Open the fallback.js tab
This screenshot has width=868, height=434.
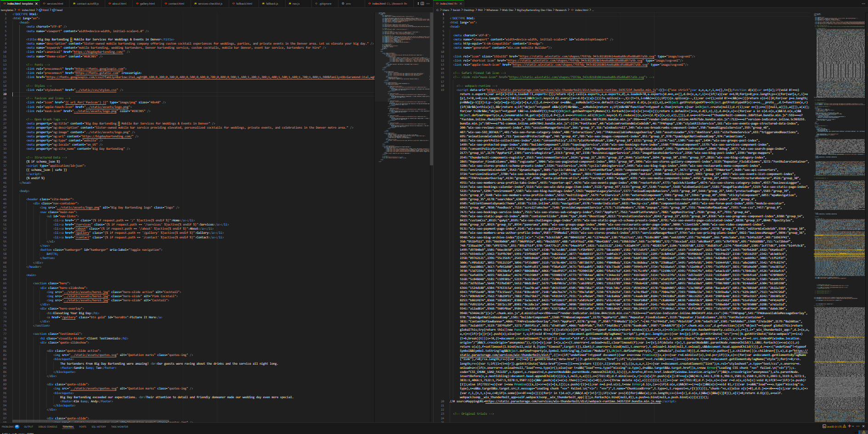[x=271, y=4]
